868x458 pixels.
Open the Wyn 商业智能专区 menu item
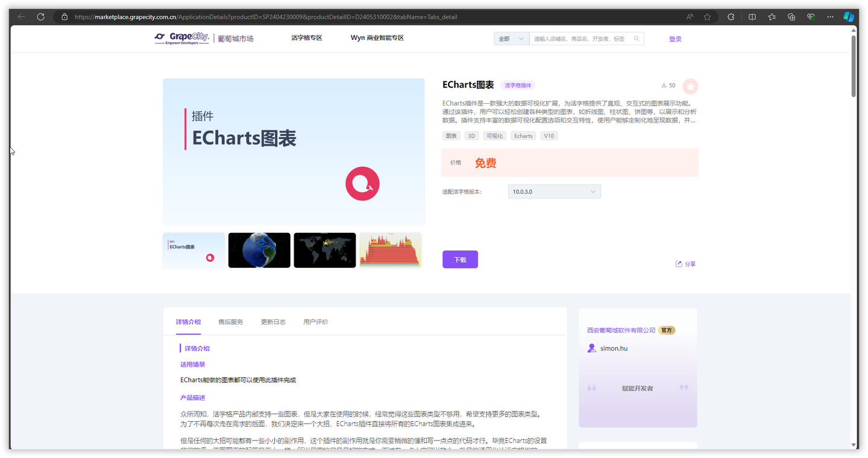pos(377,37)
